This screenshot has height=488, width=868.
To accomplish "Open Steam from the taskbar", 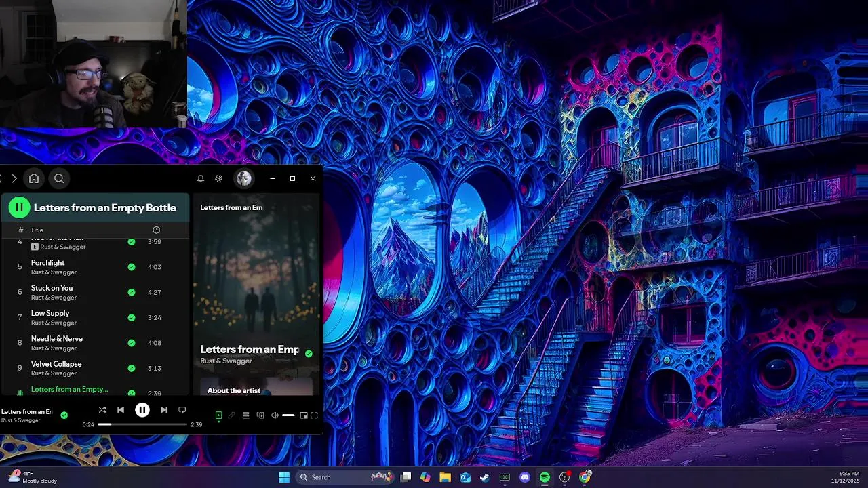I will tap(485, 477).
